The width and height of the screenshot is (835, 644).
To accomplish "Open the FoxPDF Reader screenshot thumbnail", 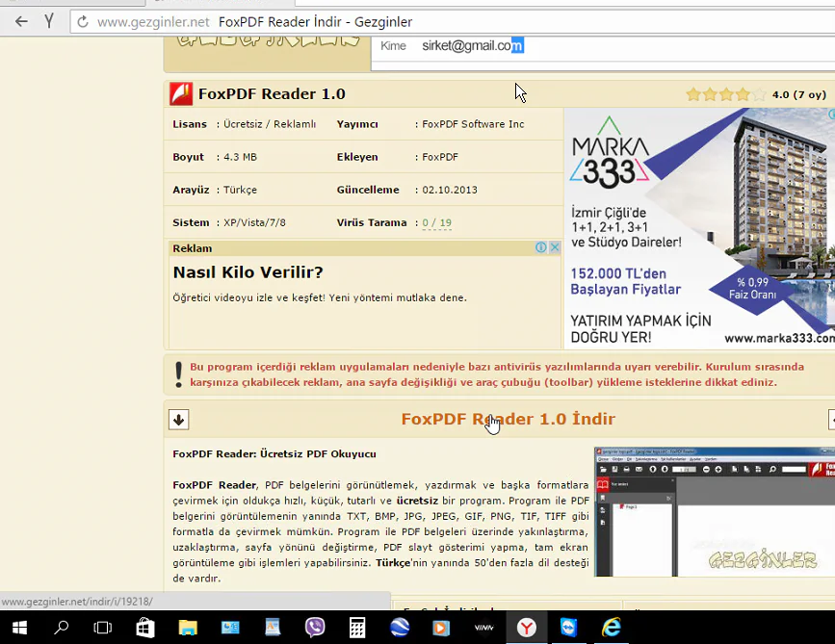I will tap(715, 511).
